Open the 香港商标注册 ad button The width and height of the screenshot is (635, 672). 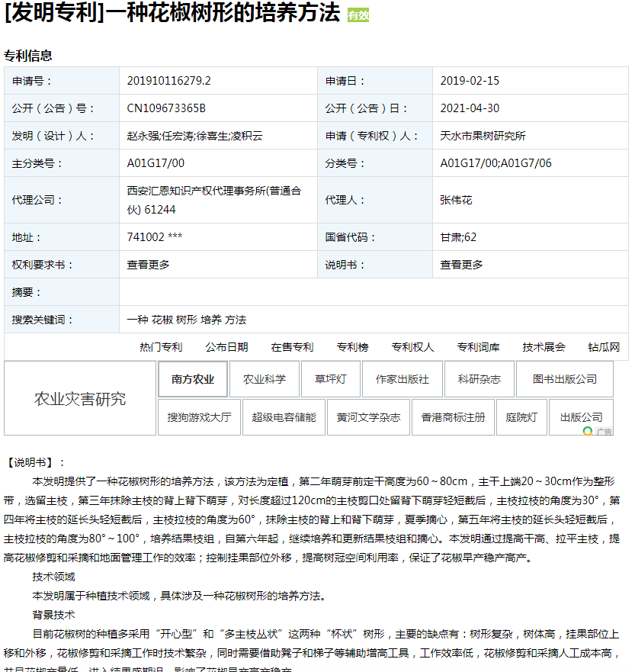click(453, 417)
